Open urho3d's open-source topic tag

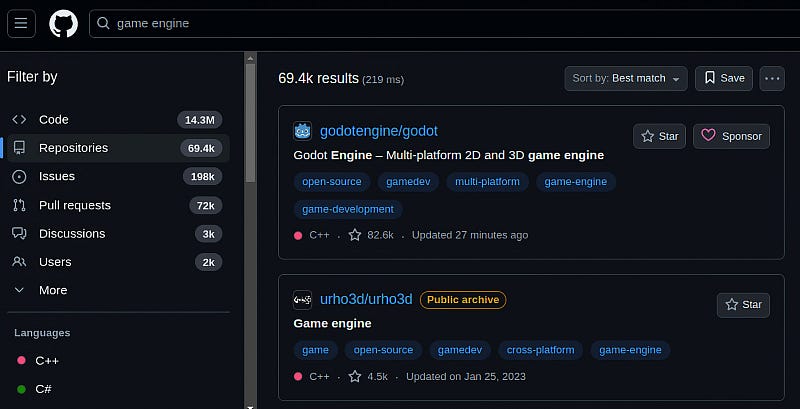pyautogui.click(x=383, y=350)
